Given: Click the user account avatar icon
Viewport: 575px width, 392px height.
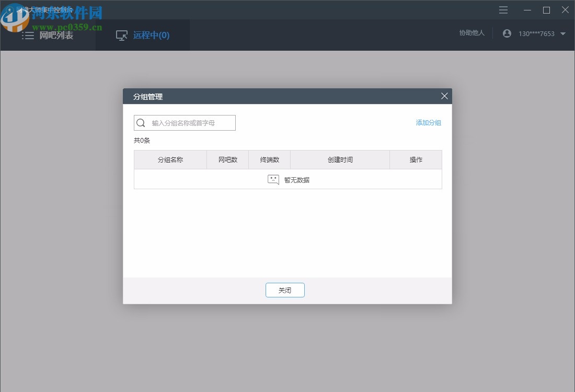Looking at the screenshot, I should [507, 33].
